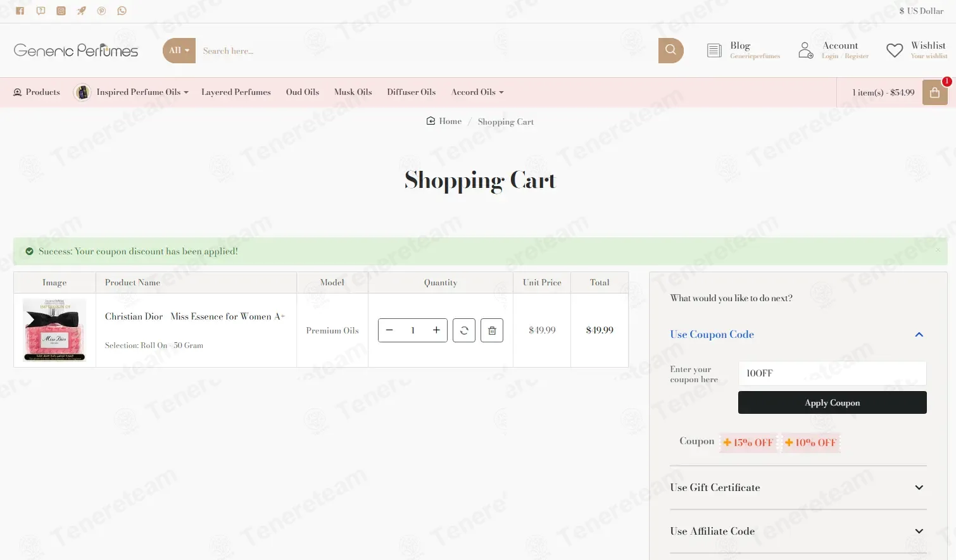Screen dimensions: 956x560
Task: Expand the Accord Oils menu
Action: click(477, 92)
